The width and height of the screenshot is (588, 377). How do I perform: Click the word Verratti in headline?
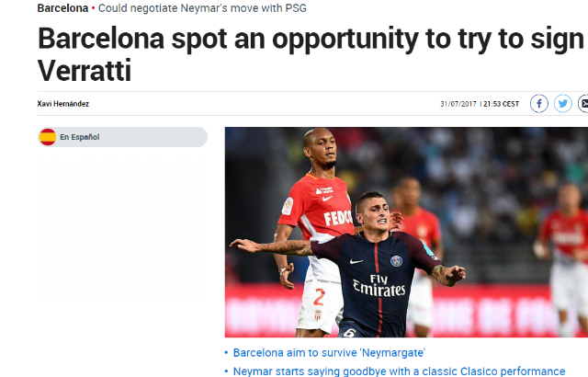click(x=85, y=71)
